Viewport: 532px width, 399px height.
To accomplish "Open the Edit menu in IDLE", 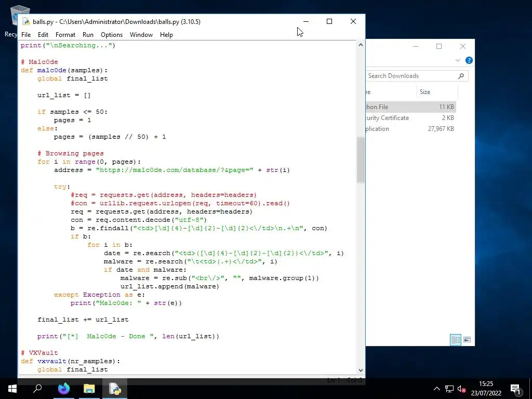I will [x=43, y=35].
